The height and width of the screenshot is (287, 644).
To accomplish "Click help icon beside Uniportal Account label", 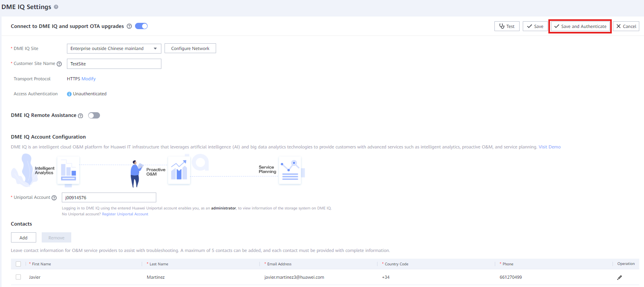I will click(54, 198).
